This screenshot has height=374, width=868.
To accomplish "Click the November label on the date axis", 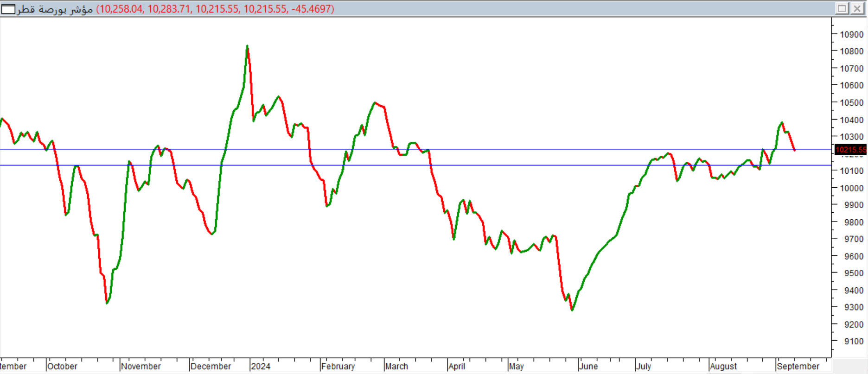I will (x=140, y=366).
